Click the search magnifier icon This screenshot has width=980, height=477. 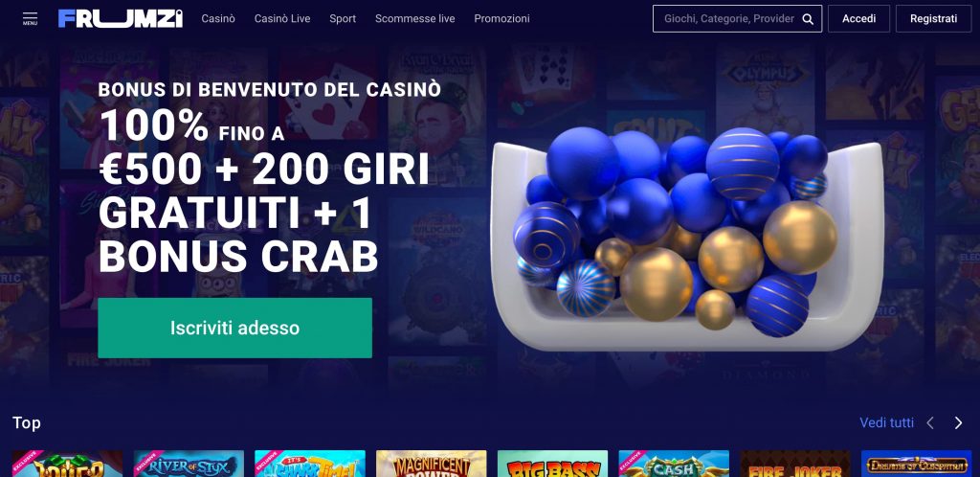[808, 19]
